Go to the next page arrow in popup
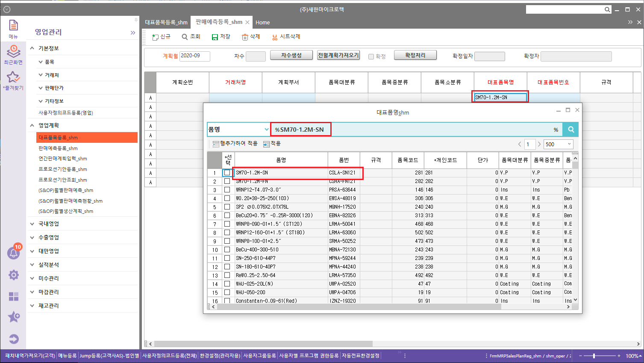644x363 pixels. [x=539, y=144]
